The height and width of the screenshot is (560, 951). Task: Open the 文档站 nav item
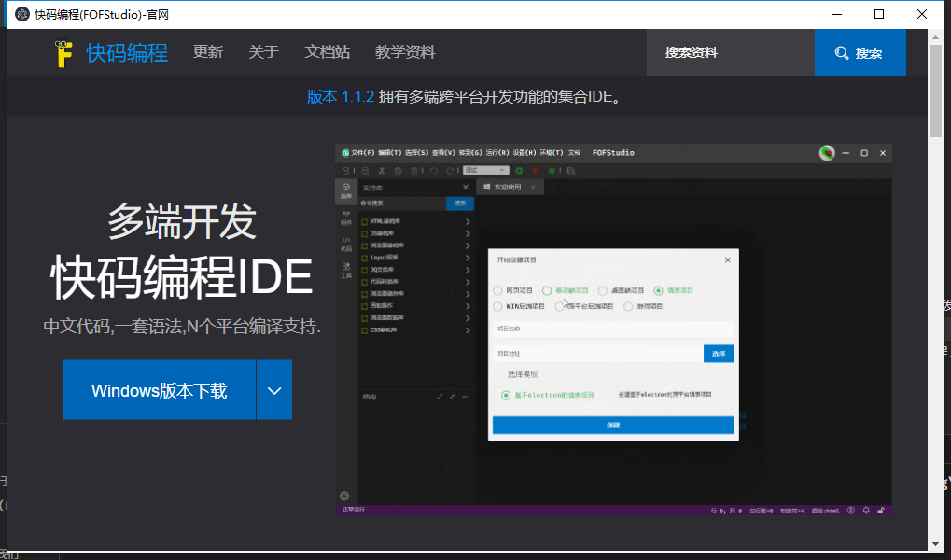(x=327, y=52)
